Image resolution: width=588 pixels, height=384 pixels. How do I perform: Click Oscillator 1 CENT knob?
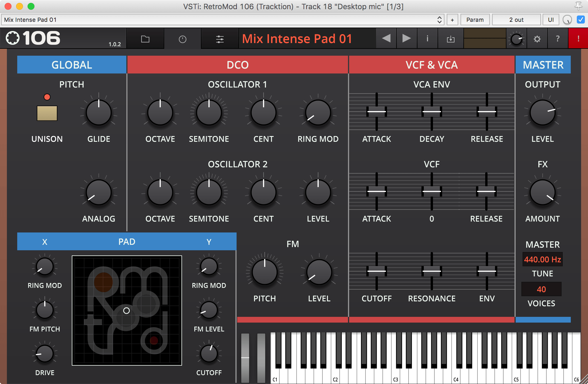tap(264, 112)
